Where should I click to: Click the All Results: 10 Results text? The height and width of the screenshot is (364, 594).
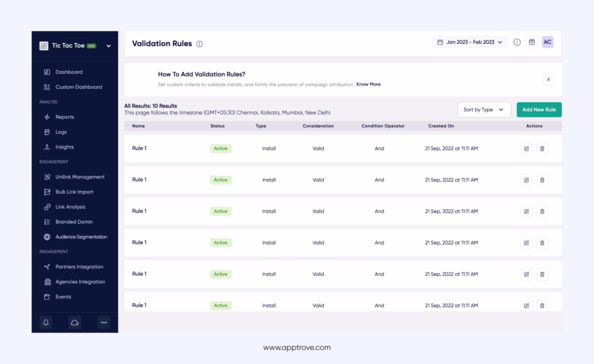[x=151, y=106]
